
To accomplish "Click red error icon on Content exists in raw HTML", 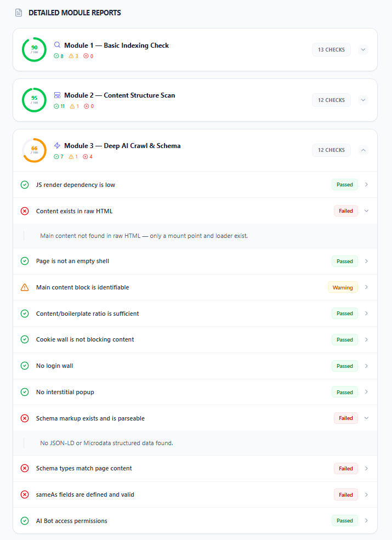I will click(x=24, y=211).
